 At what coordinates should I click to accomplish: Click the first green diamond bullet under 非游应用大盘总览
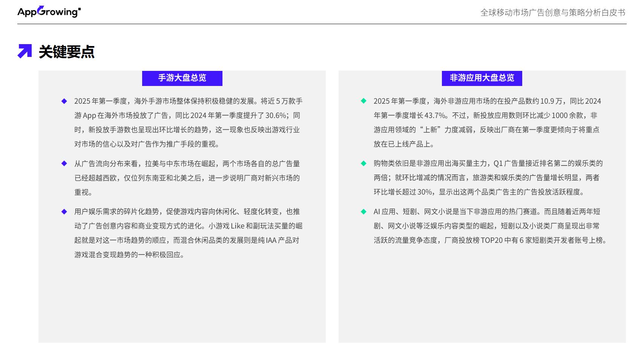pyautogui.click(x=363, y=101)
